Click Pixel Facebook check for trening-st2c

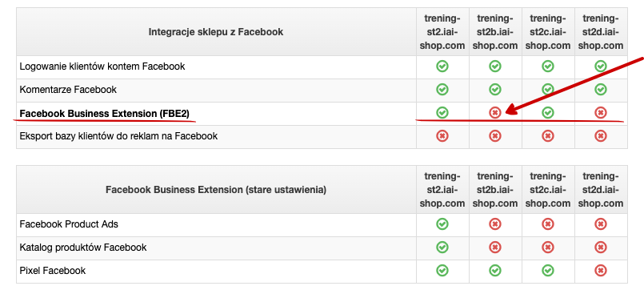[x=548, y=270]
